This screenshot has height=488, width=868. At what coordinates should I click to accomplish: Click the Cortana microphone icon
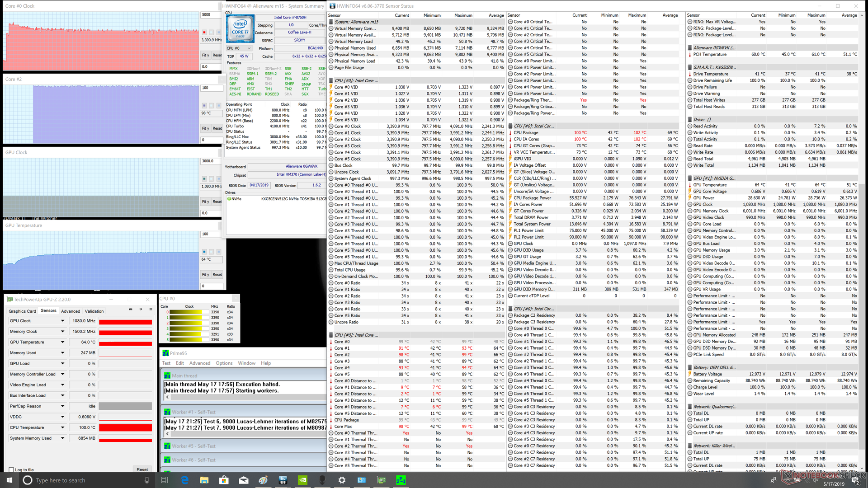click(x=146, y=480)
